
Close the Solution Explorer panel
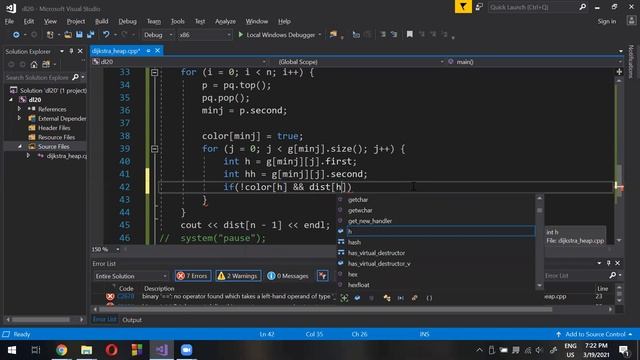(80, 51)
